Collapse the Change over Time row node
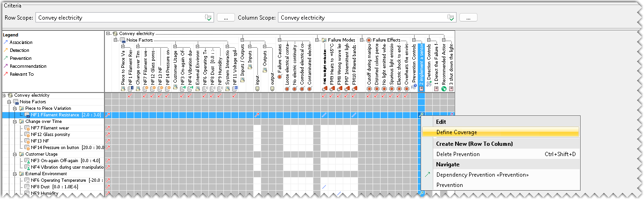Screen dimensions: 644x200 pos(15,121)
